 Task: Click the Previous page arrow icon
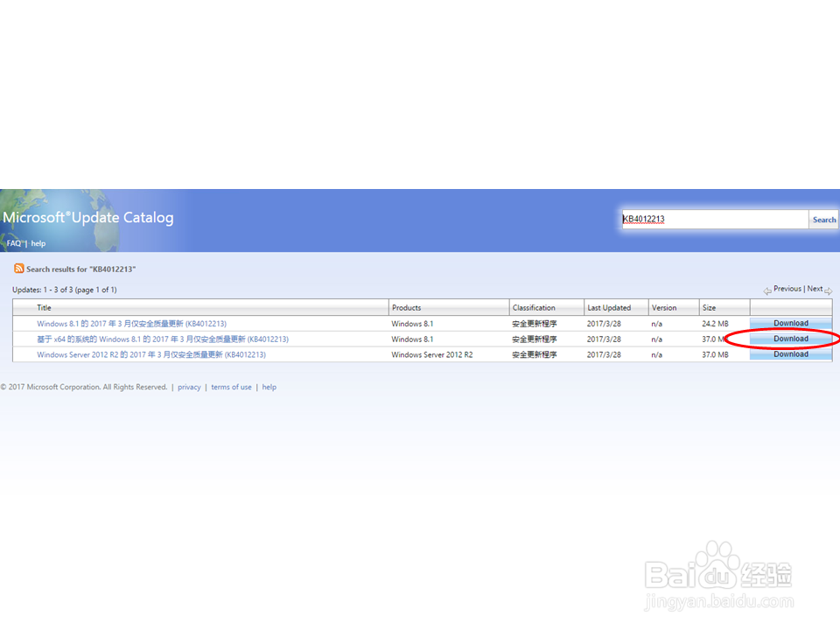point(767,290)
